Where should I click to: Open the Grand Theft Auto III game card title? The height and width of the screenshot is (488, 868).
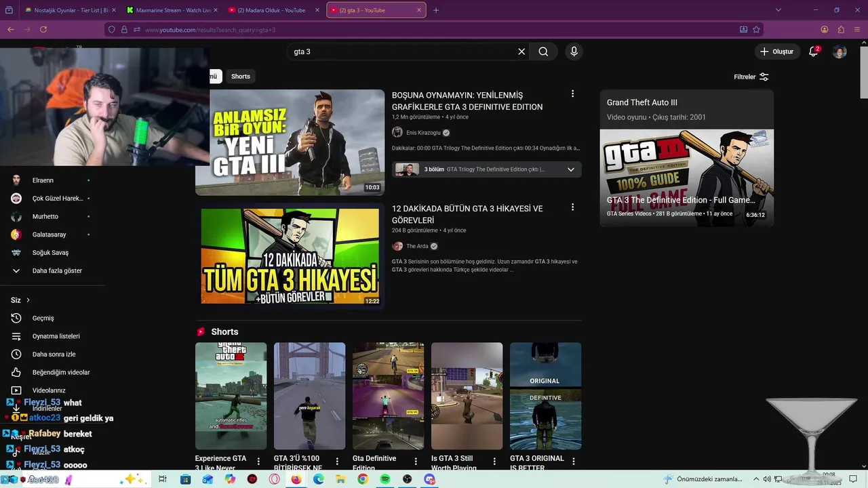tap(642, 102)
